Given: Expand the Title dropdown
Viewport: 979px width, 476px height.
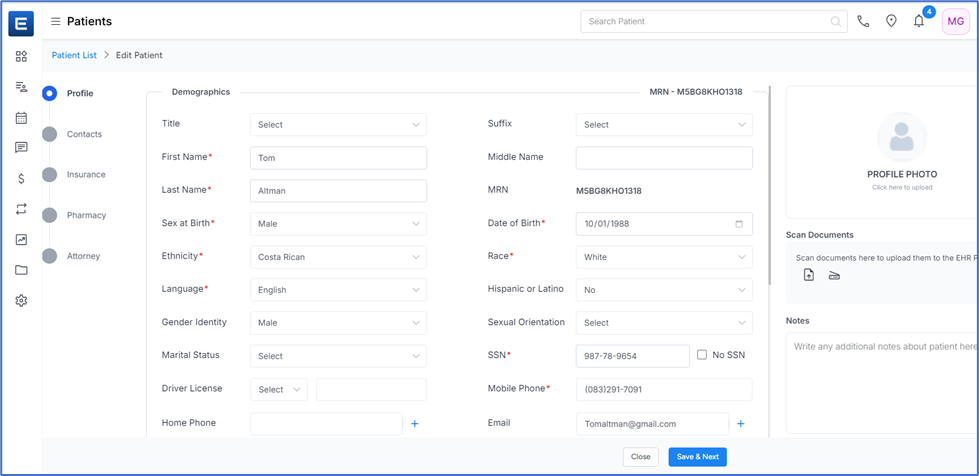Looking at the screenshot, I should click(338, 125).
